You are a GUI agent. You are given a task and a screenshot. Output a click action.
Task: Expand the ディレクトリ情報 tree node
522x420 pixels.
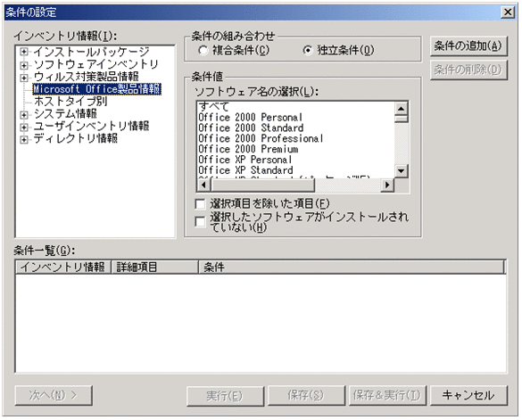click(x=23, y=139)
